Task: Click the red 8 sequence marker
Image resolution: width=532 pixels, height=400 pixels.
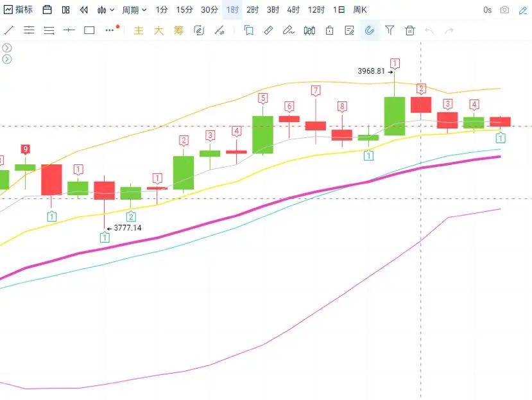Action: tap(342, 107)
